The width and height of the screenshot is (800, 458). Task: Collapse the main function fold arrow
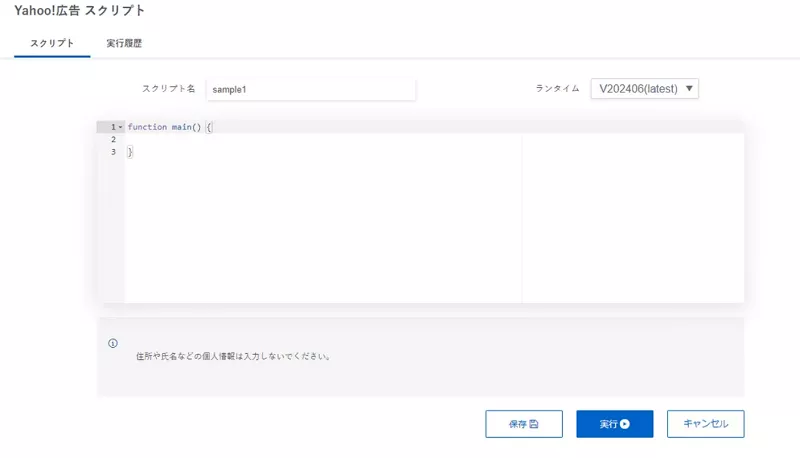tap(121, 128)
